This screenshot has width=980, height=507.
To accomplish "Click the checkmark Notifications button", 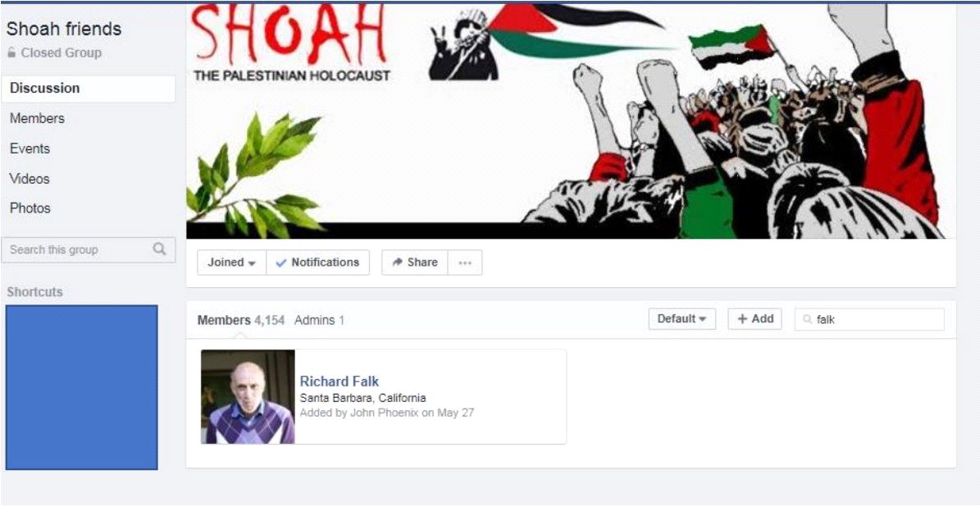I will [317, 263].
